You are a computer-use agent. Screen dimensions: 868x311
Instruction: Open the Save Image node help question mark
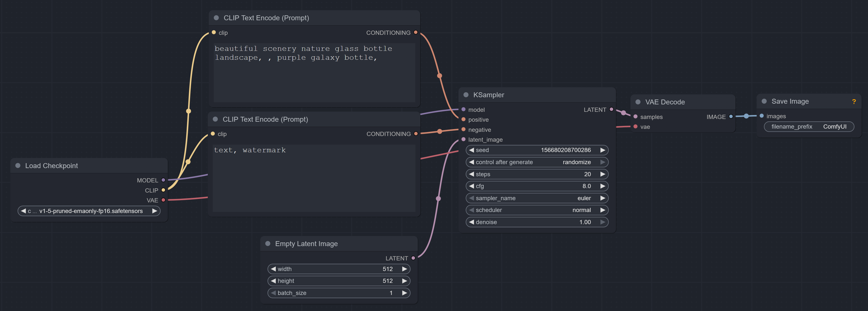click(854, 102)
